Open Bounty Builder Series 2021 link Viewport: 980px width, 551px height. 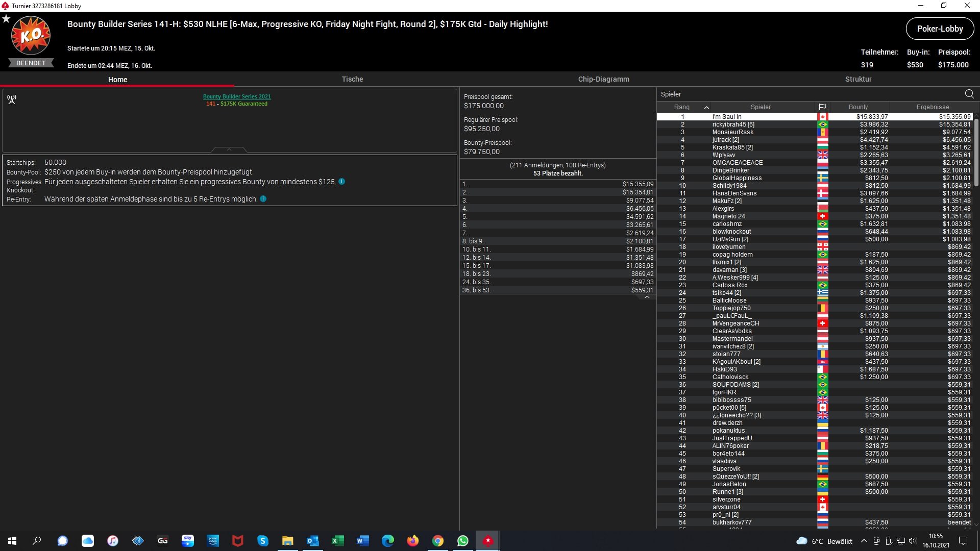click(x=237, y=96)
